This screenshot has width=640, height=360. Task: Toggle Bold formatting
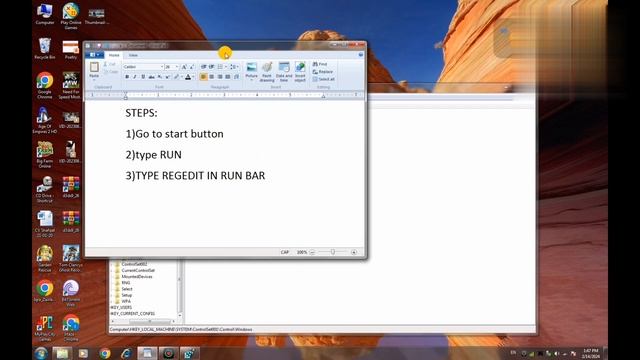coord(127,77)
